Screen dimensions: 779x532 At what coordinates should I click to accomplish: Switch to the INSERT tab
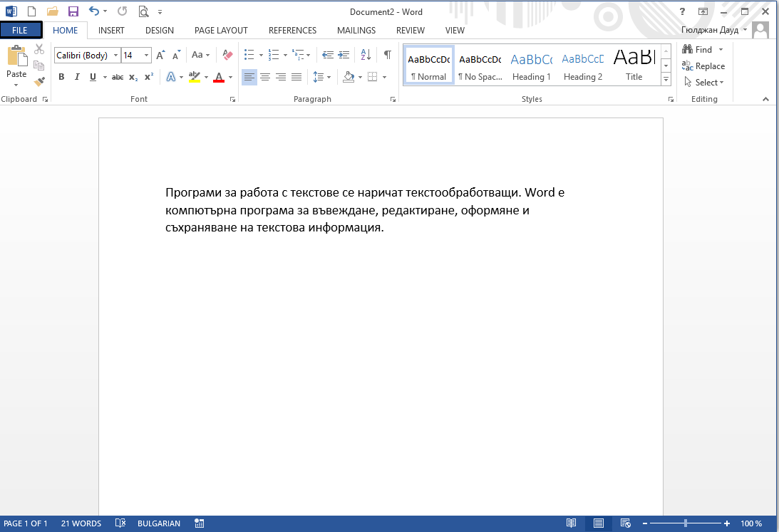pyautogui.click(x=111, y=31)
